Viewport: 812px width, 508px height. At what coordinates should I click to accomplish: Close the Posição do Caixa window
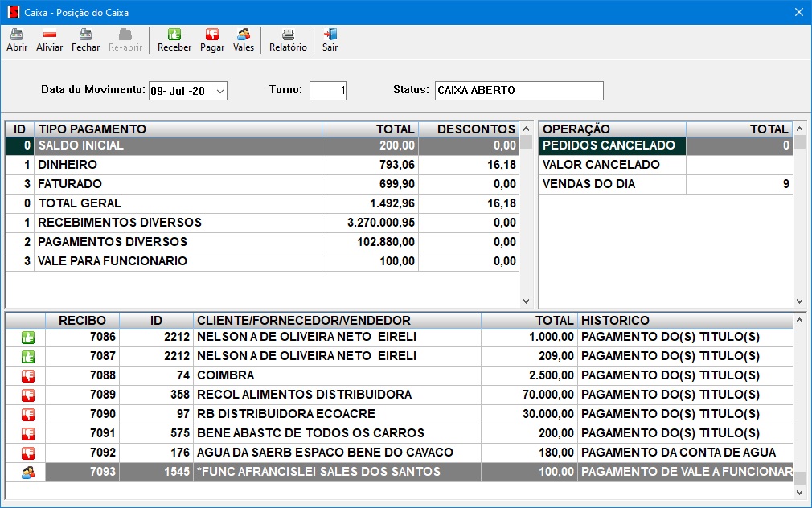tap(798, 12)
